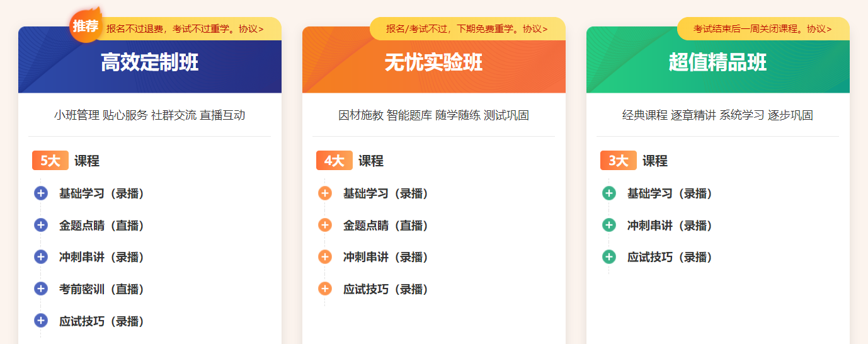The image size is (868, 344).
Task: Click the 推荐 flame badge
Action: point(86,26)
